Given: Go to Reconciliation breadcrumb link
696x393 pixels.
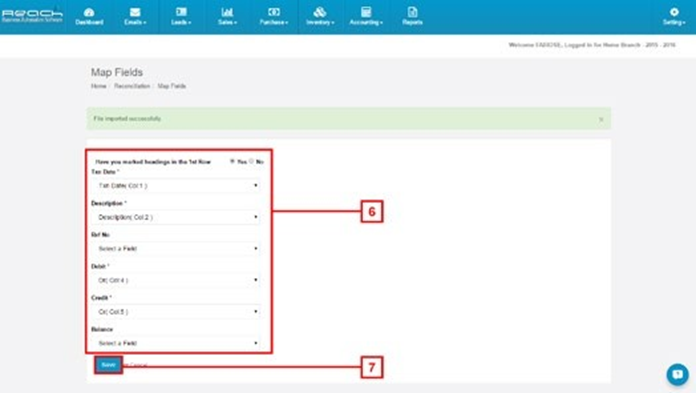Looking at the screenshot, I should coord(132,86).
